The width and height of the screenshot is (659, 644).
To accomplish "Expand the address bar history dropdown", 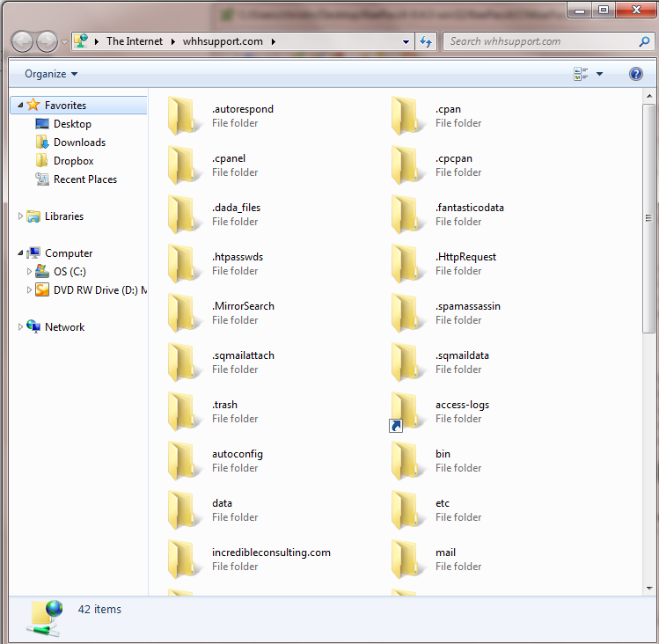I will 406,41.
